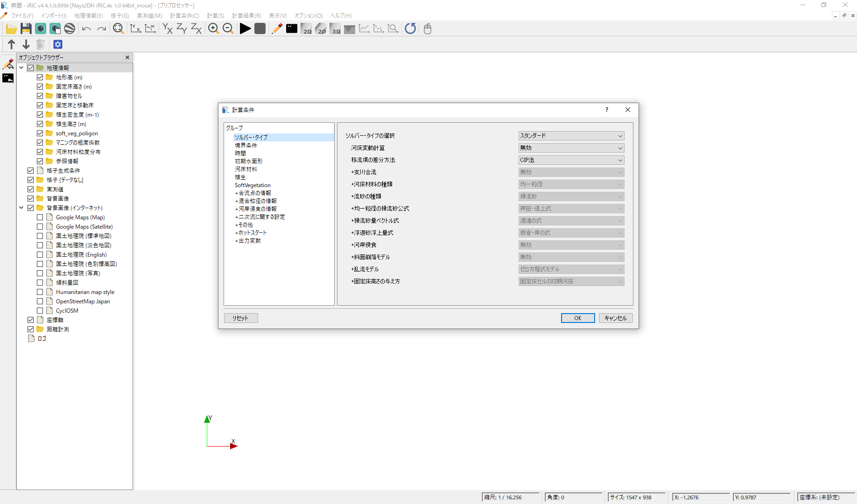Click the OK button in 計算条件 dialog
857x504 pixels.
pos(578,318)
